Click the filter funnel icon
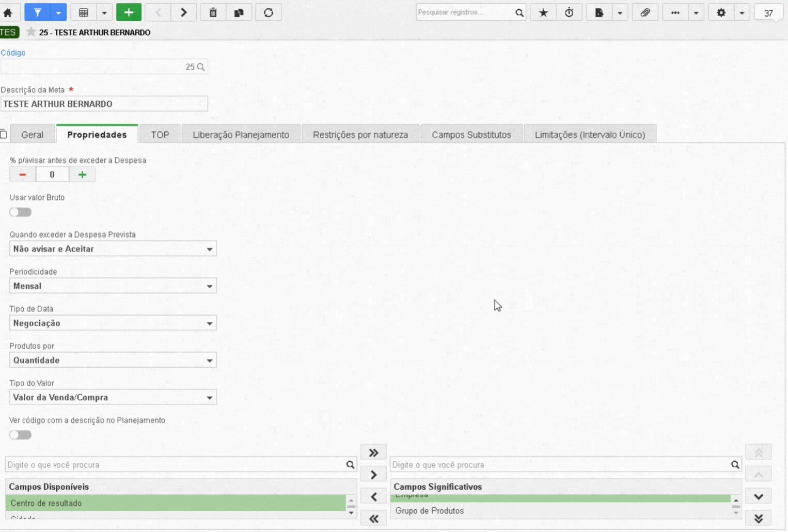The image size is (788, 532). pyautogui.click(x=38, y=12)
